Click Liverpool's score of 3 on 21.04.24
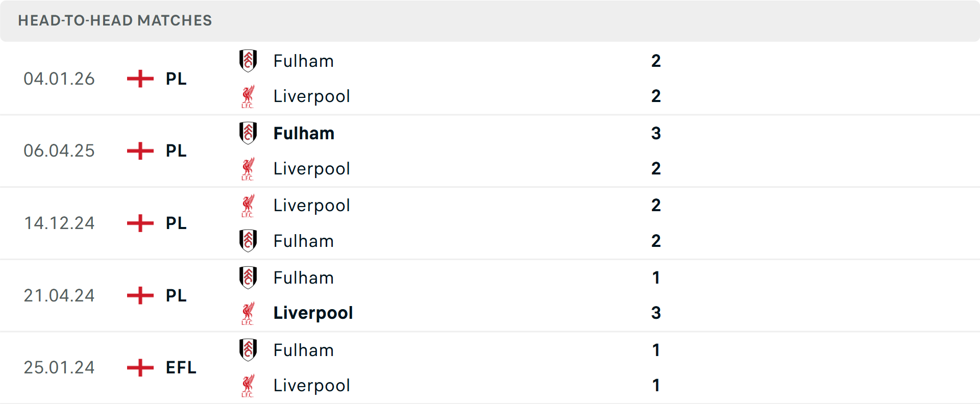This screenshot has width=980, height=404. click(656, 313)
